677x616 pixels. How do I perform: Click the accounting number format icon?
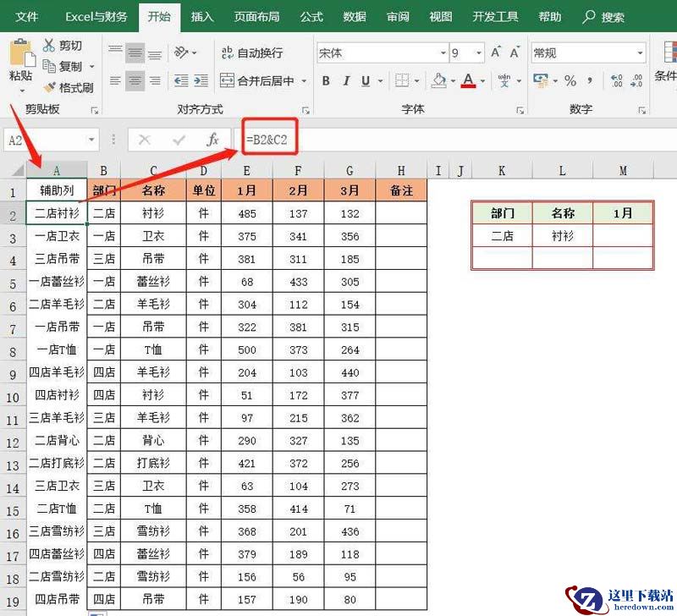(x=541, y=80)
